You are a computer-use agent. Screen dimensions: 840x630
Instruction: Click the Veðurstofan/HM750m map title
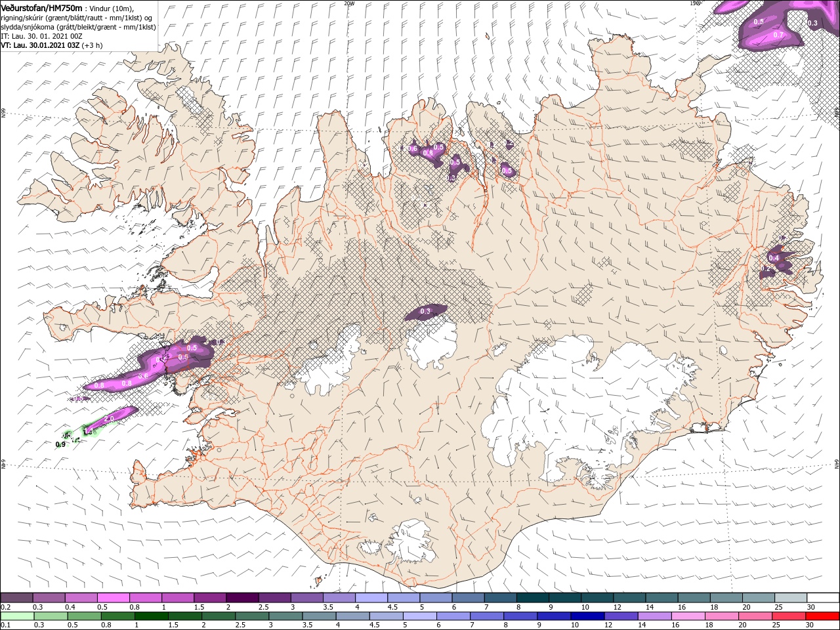tap(42, 7)
